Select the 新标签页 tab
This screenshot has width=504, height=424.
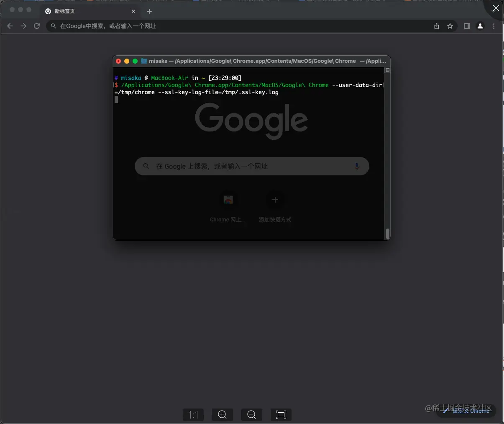(90, 11)
